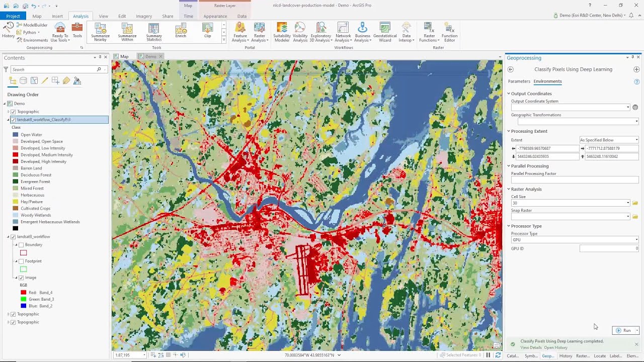644x362 pixels.
Task: Toggle landsat8_workflow group layer checkbox
Action: [x=13, y=236]
